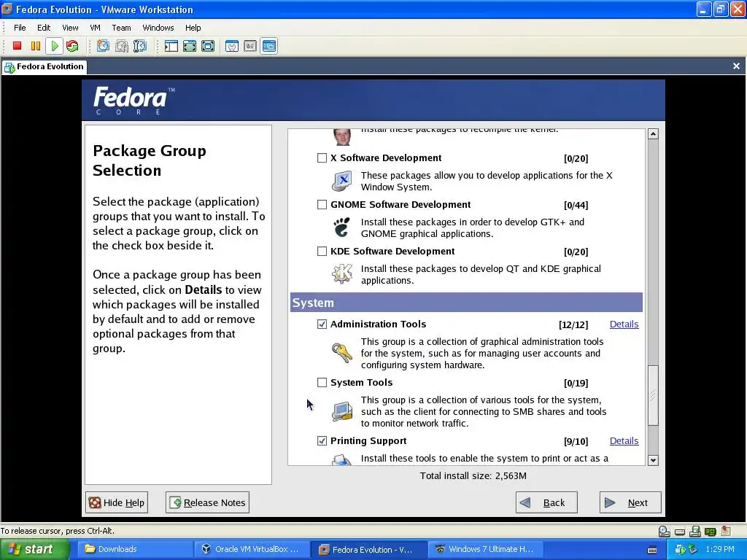Click the Hide Help button
747x560 pixels.
pos(117,502)
